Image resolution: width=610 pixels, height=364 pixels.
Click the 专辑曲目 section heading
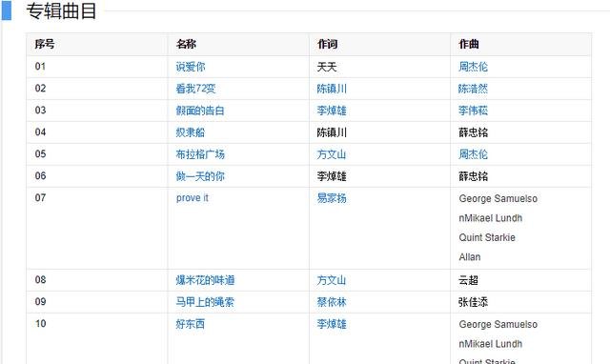[x=61, y=10]
